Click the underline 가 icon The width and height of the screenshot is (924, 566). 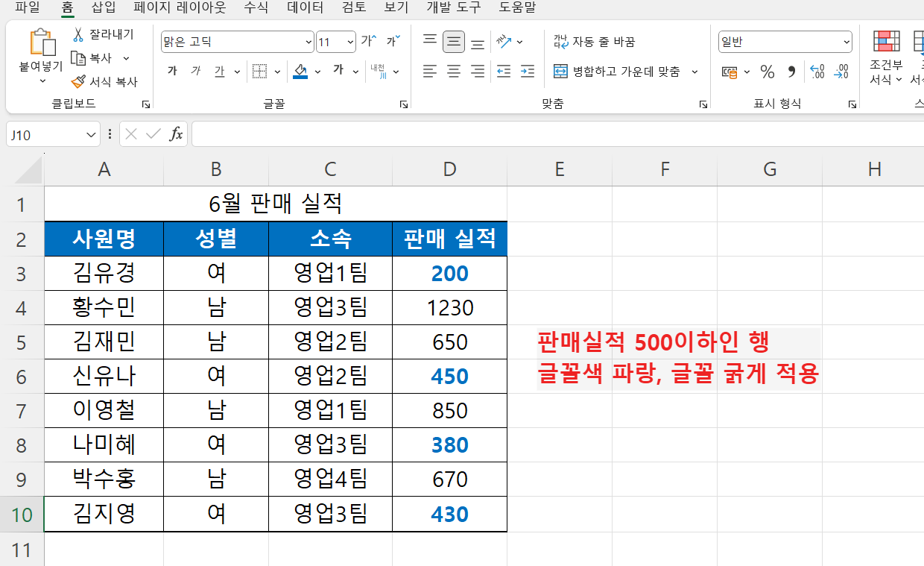219,71
